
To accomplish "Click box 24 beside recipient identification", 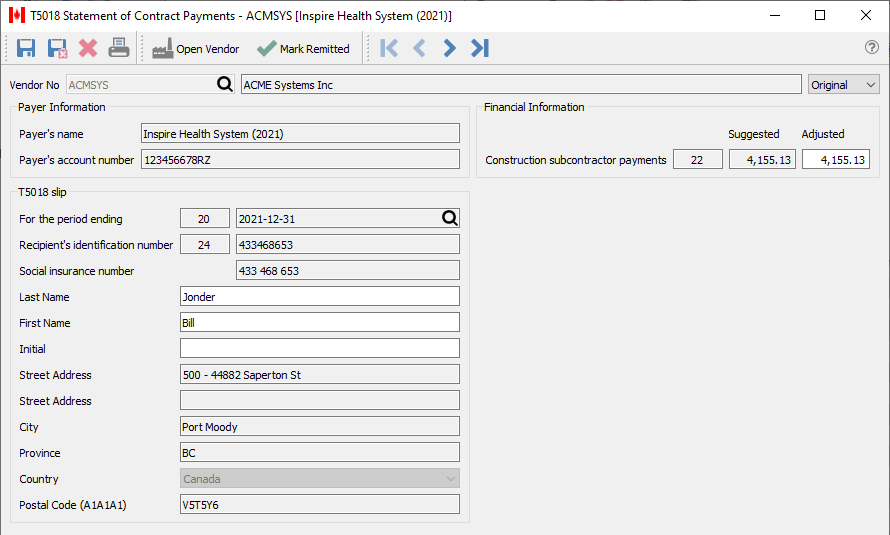I will (x=204, y=245).
